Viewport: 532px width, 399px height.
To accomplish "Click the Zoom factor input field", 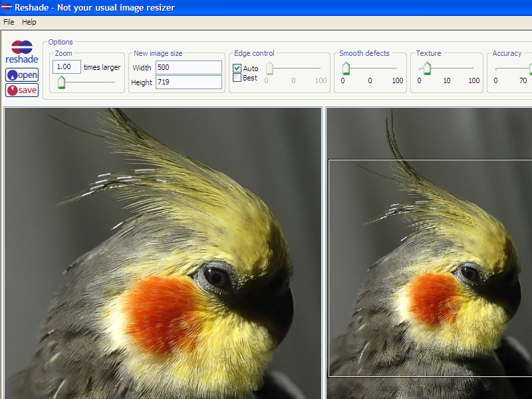I will 67,67.
